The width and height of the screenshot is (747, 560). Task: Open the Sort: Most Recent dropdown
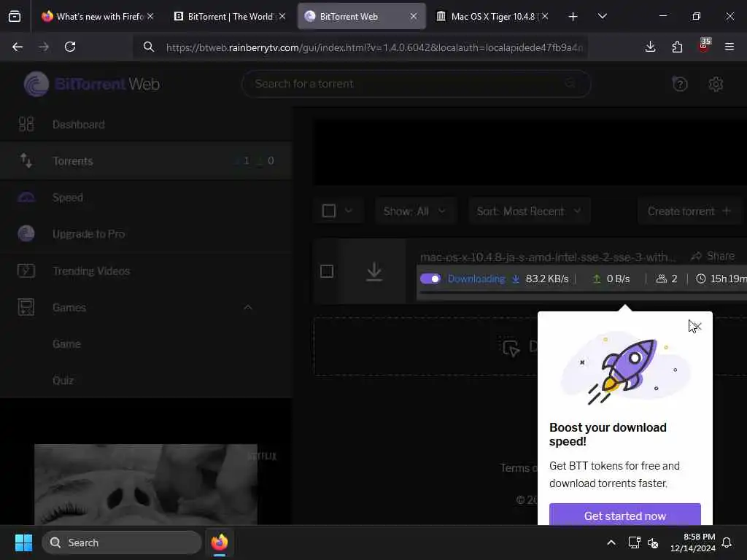pos(529,211)
